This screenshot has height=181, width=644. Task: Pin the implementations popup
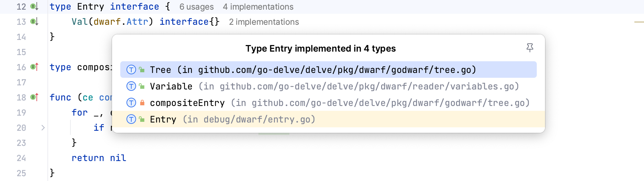[530, 48]
